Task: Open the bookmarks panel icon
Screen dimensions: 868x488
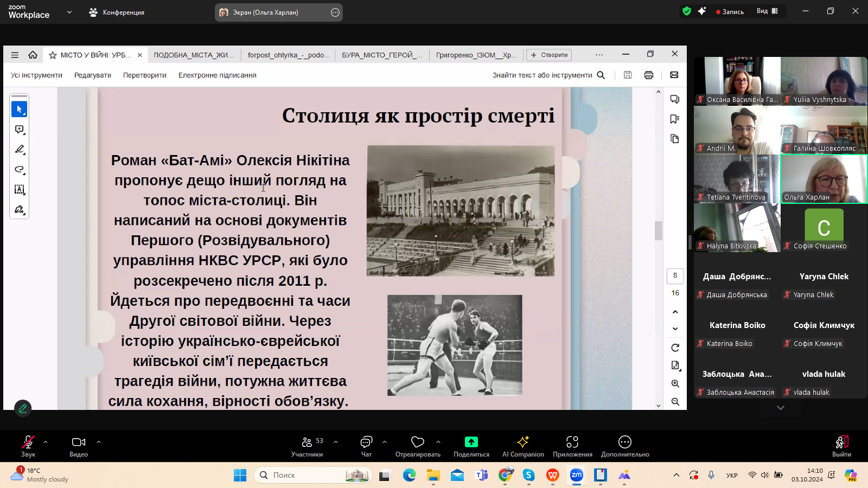Action: (675, 119)
